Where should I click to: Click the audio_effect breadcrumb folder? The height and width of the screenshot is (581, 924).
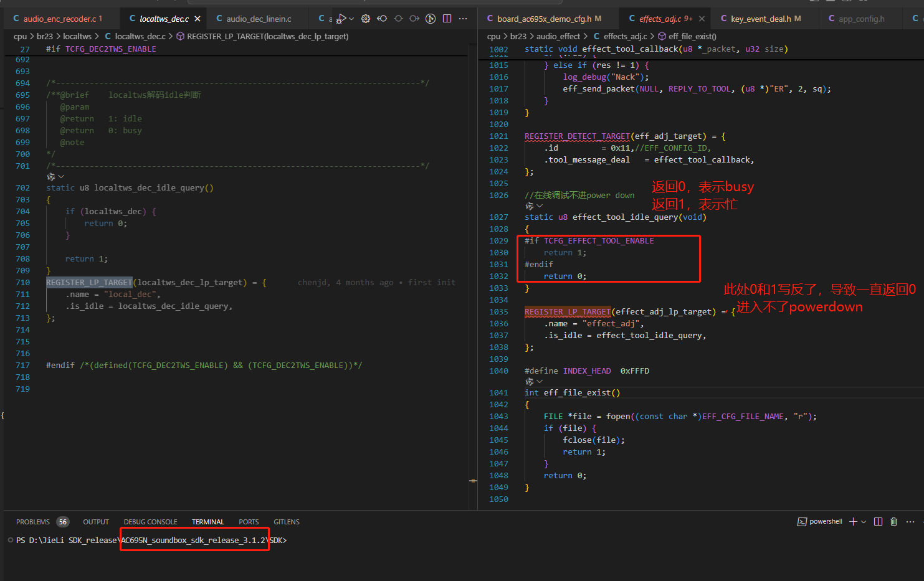pos(558,36)
